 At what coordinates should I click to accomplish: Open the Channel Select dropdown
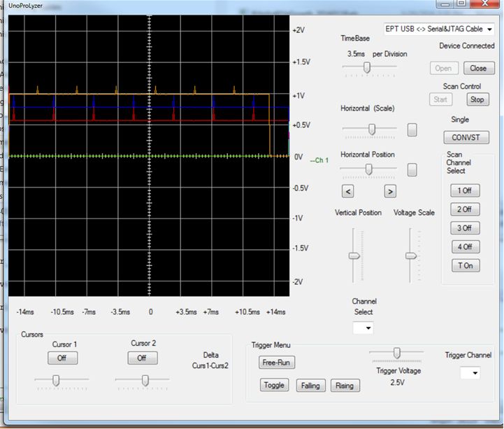(x=363, y=328)
